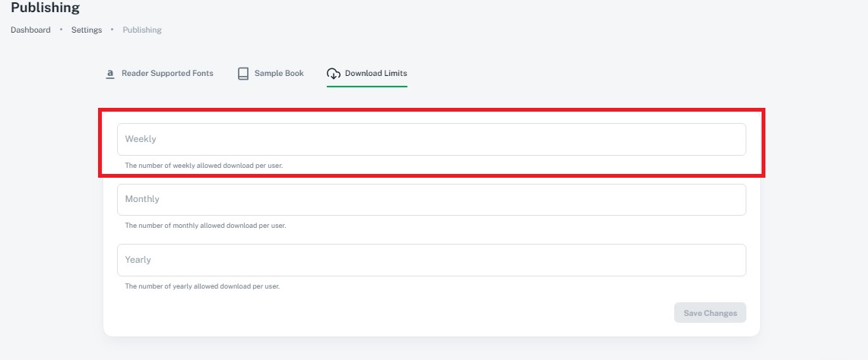Click the cloud download icon
868x360 pixels.
click(333, 74)
